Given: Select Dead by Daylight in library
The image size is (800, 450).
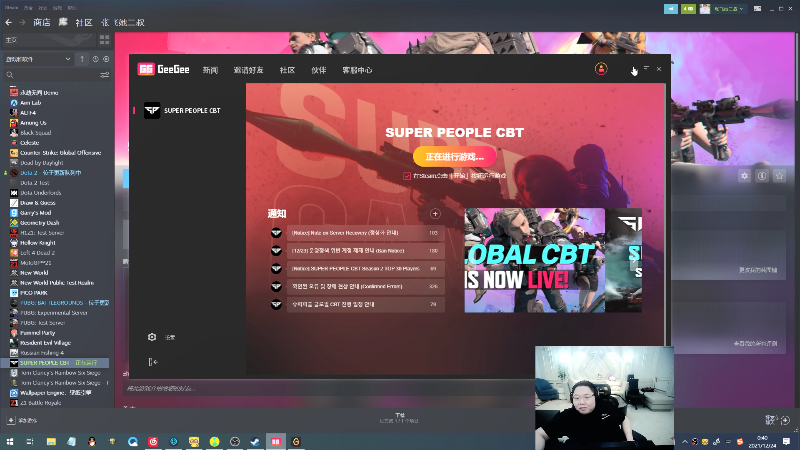Looking at the screenshot, I should [41, 163].
